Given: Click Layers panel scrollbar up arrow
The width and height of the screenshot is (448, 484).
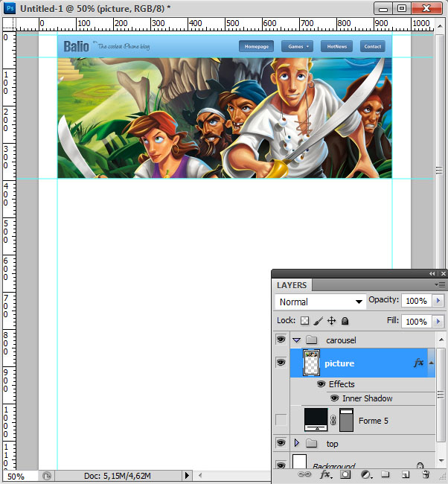Looking at the screenshot, I should coord(441,340).
